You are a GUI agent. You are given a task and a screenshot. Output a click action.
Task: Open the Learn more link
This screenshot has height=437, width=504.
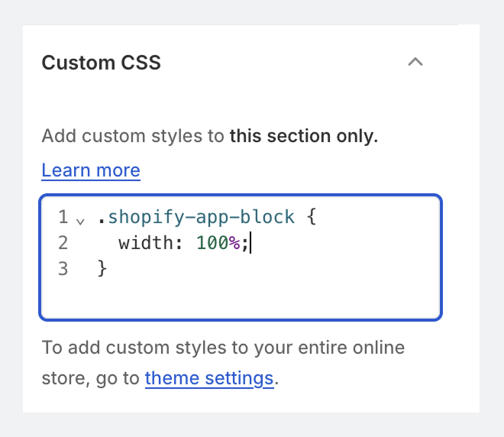pyautogui.click(x=91, y=170)
